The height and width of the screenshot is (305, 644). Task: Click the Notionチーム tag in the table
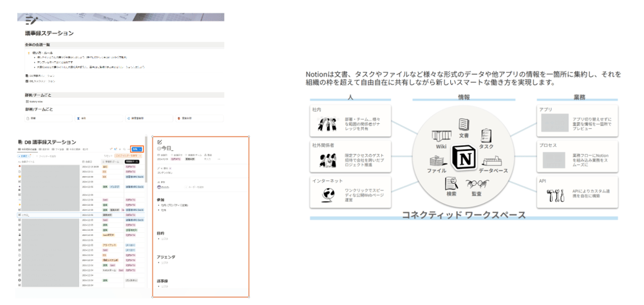pyautogui.click(x=109, y=270)
